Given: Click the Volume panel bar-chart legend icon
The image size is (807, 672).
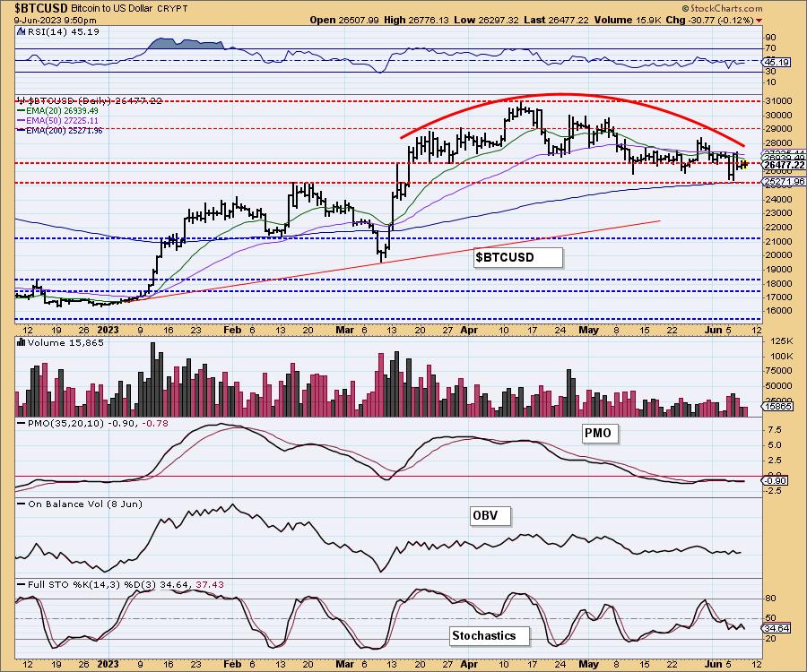Looking at the screenshot, I should click(x=22, y=342).
